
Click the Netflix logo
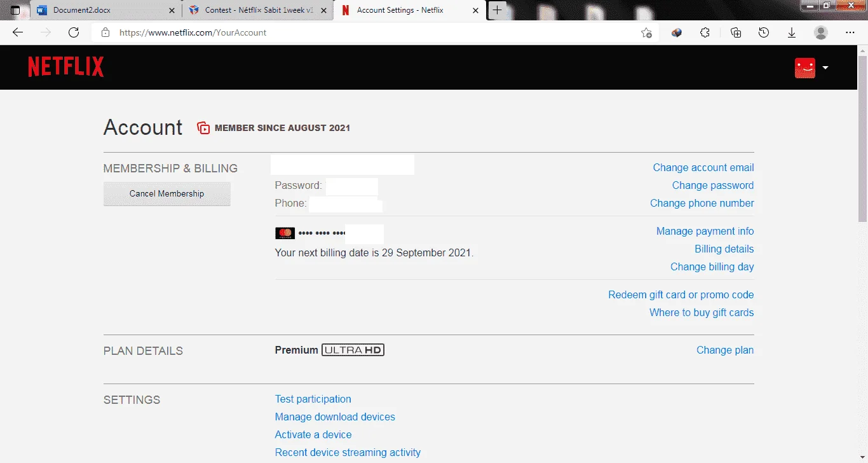pyautogui.click(x=66, y=67)
